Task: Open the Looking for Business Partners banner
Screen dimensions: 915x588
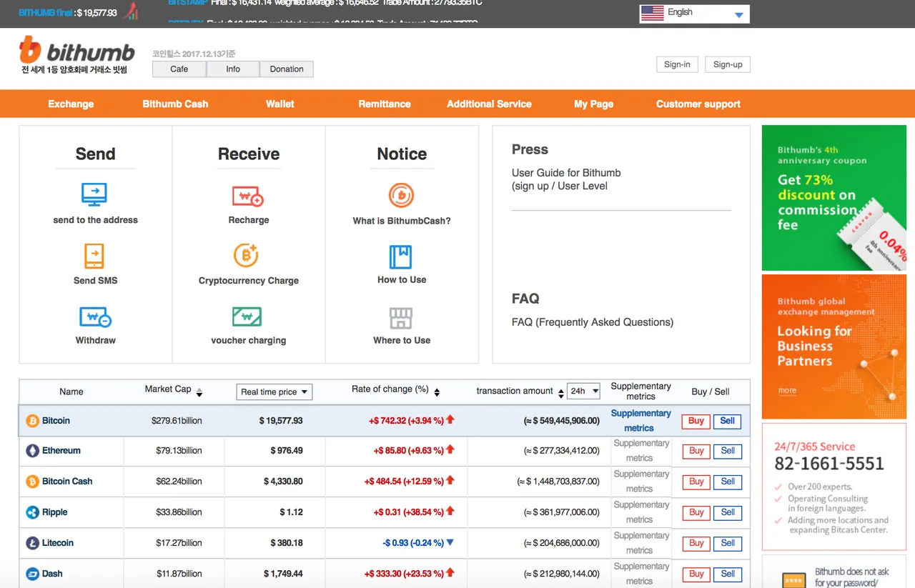Action: click(834, 347)
